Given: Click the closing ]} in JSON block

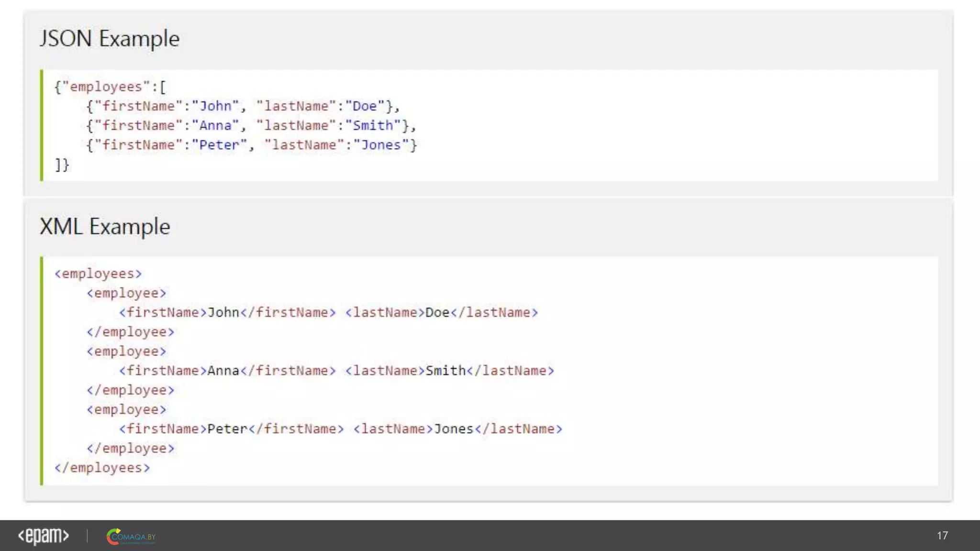Looking at the screenshot, I should tap(62, 165).
